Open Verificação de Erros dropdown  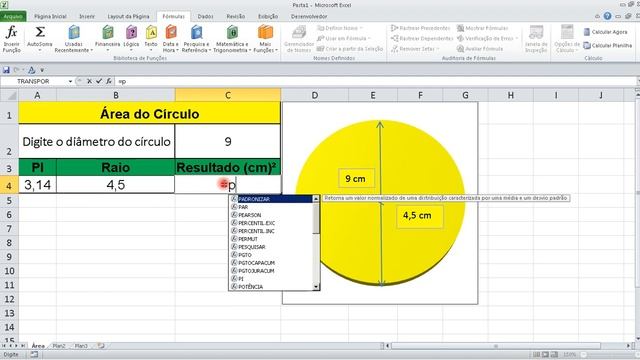[x=487, y=38]
